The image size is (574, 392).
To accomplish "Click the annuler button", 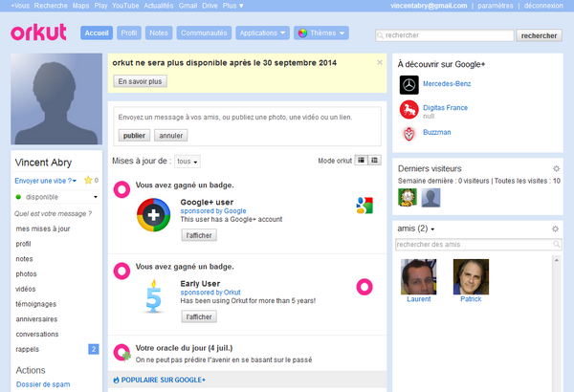I will 171,136.
